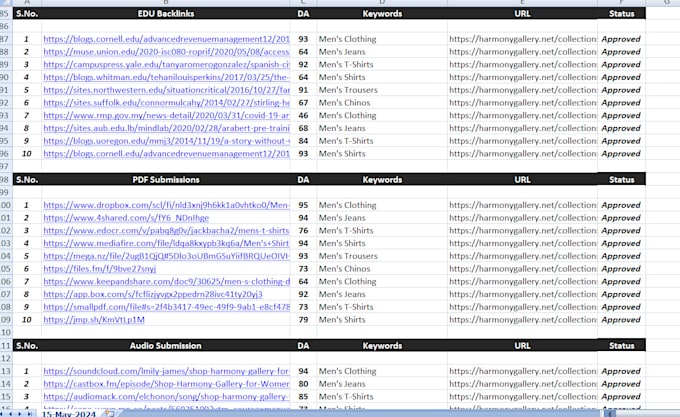Image resolution: width=680 pixels, height=417 pixels.
Task: Select the 'Audio Submission' header cell
Action: pyautogui.click(x=166, y=345)
